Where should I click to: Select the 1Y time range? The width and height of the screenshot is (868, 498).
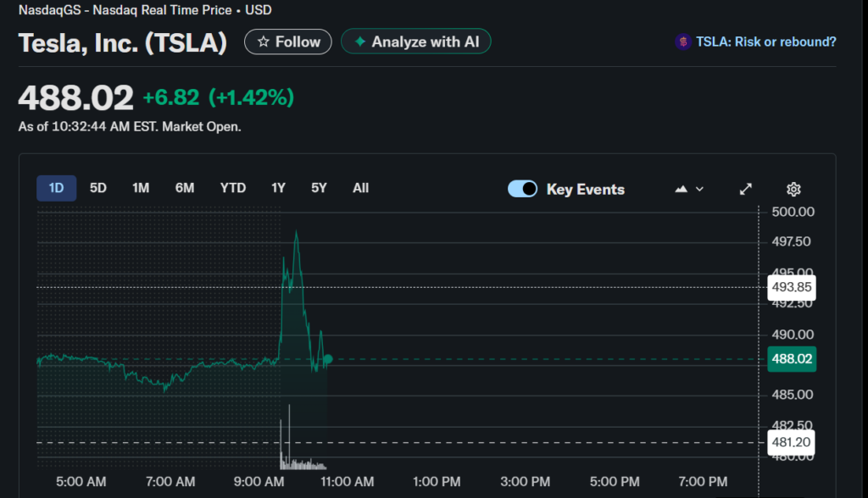(x=278, y=188)
